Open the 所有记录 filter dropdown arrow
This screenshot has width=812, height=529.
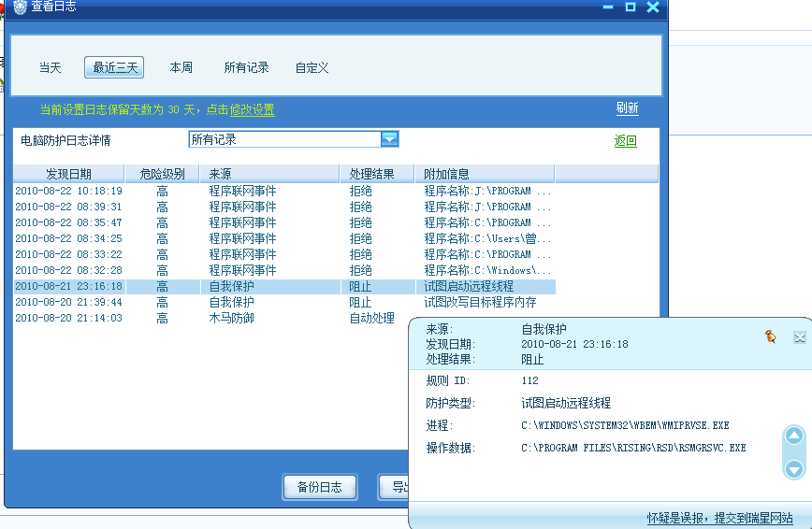click(389, 138)
